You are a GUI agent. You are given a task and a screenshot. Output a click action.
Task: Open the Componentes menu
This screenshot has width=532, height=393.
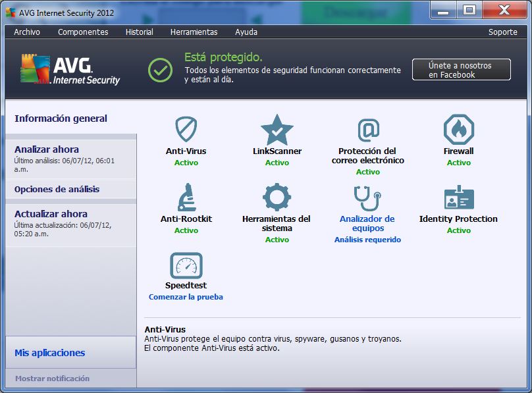click(x=83, y=32)
